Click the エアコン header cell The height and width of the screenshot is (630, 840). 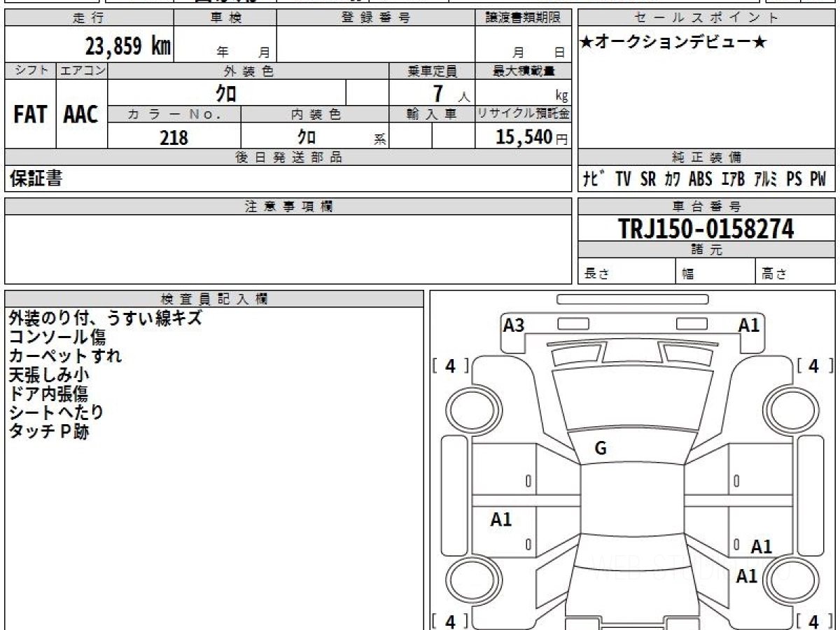(x=82, y=71)
